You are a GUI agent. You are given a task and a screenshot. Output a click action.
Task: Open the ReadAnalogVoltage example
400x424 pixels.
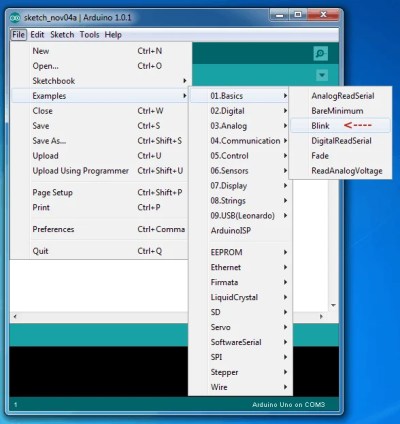(x=340, y=171)
